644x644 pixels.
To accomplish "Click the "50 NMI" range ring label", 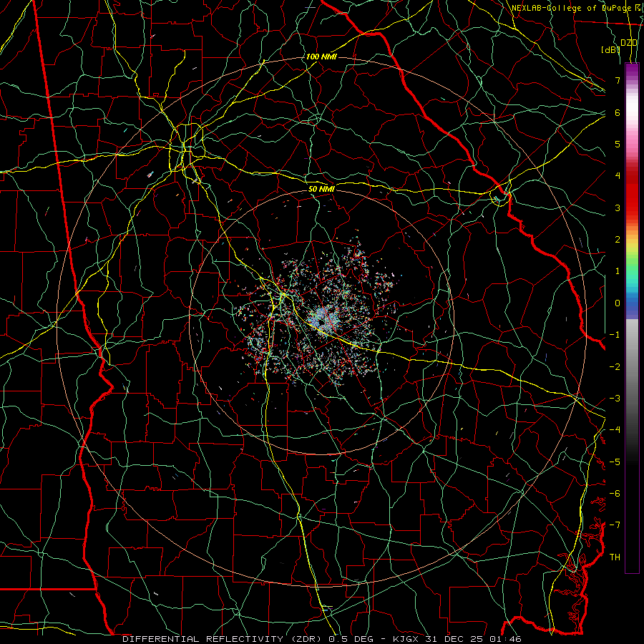I will click(321, 189).
